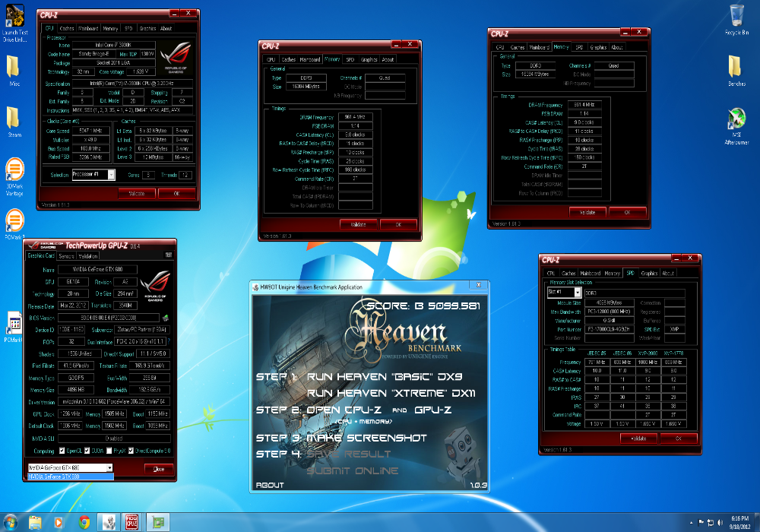Open the Steam folder on desktop
The image size is (760, 532).
coord(14,121)
